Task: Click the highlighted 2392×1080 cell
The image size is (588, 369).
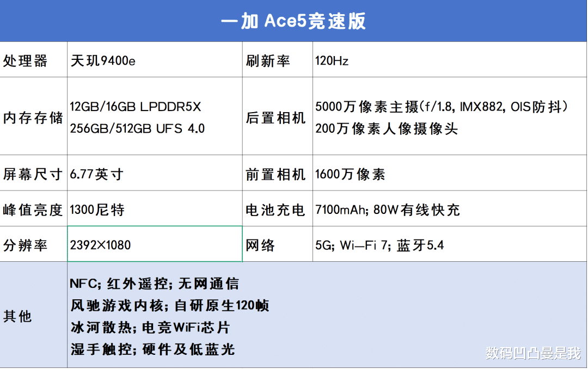Action: (155, 244)
